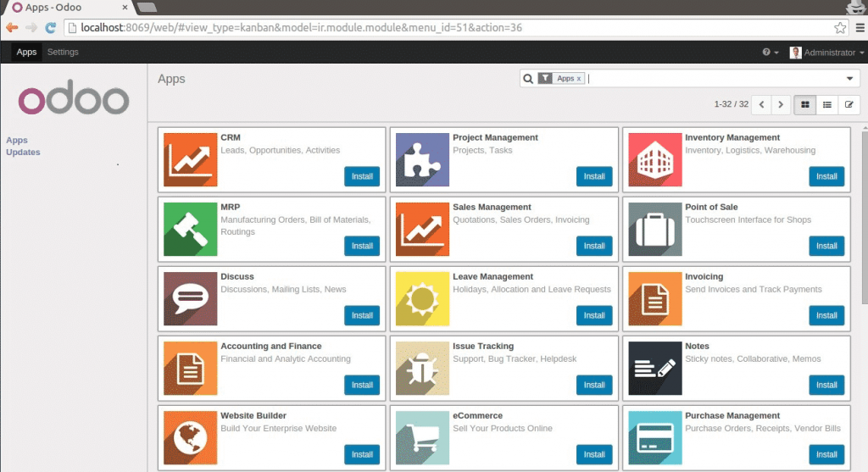This screenshot has width=868, height=472.
Task: Click the browser back arrow
Action: pos(12,28)
